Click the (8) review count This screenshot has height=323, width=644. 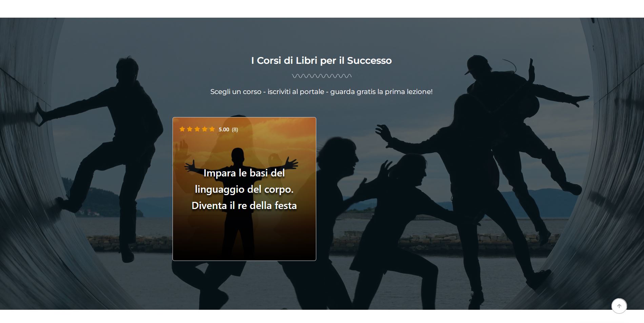click(x=235, y=129)
